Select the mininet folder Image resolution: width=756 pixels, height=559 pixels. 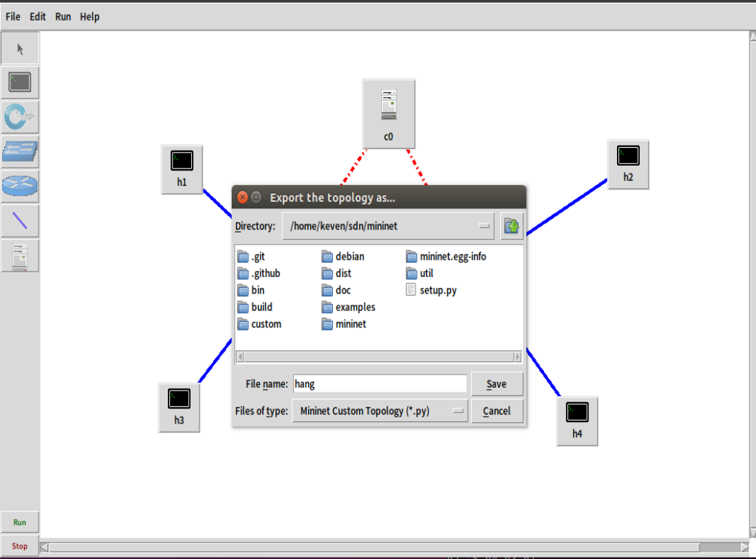coord(344,324)
